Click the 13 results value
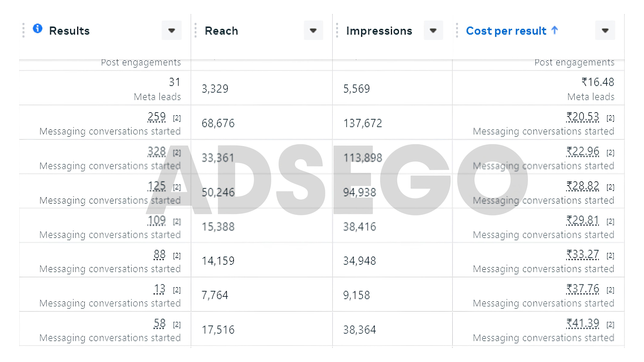 (159, 289)
